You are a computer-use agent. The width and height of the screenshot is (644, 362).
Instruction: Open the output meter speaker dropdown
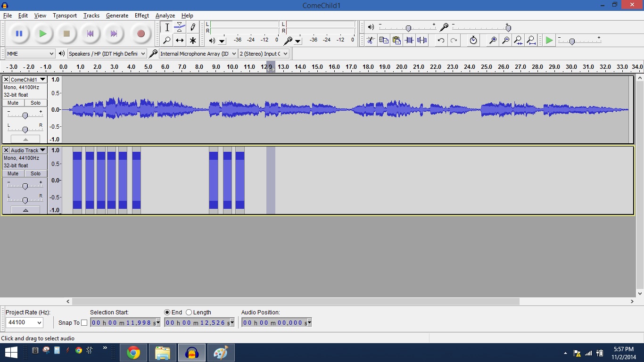[x=222, y=41]
